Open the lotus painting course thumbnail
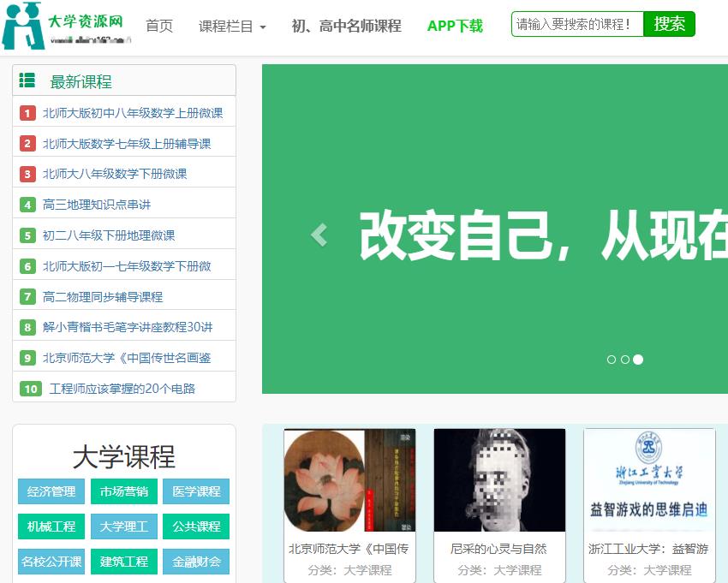Viewport: 728px width, 583px height. click(x=349, y=480)
